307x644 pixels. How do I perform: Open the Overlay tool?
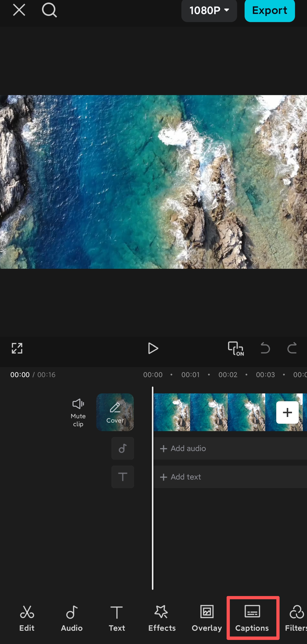pos(207,618)
